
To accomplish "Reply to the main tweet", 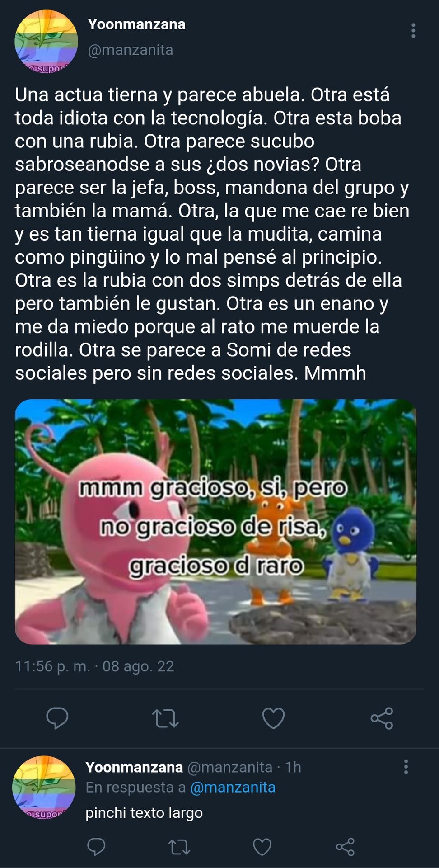I will pos(57,718).
